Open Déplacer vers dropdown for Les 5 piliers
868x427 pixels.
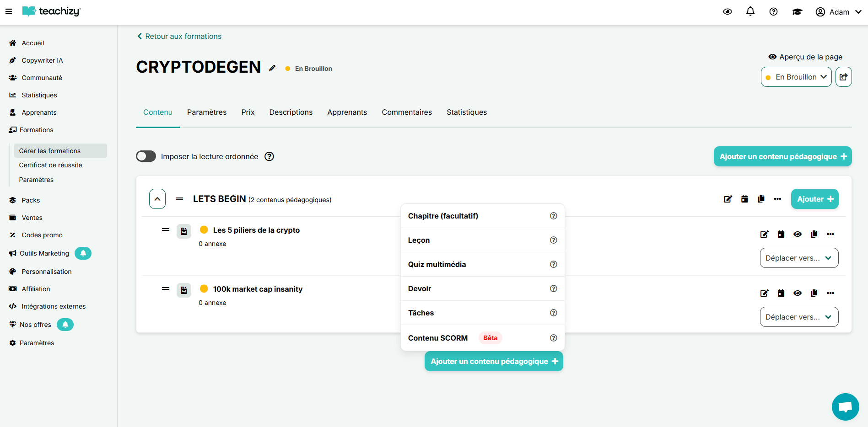pos(798,258)
